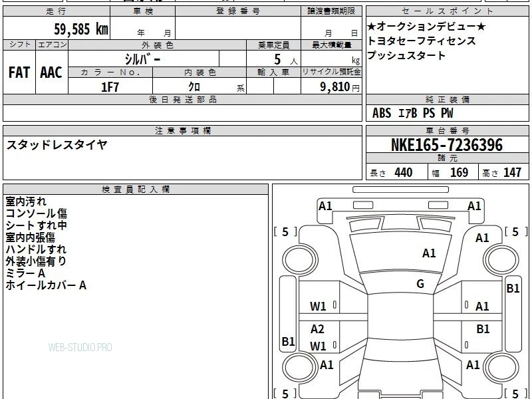Viewport: 532px width, 399px height.
Task: Select the 乗車定員 header
Action: point(273,45)
